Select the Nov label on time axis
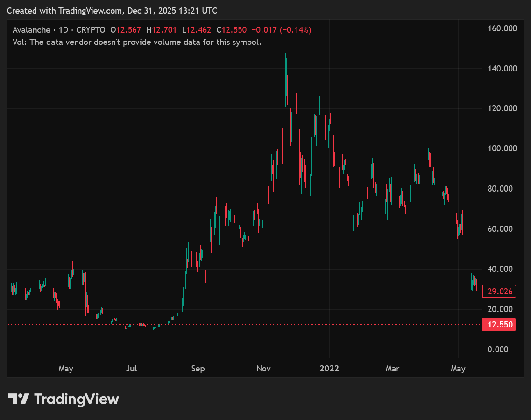531x420 pixels. pos(264,369)
